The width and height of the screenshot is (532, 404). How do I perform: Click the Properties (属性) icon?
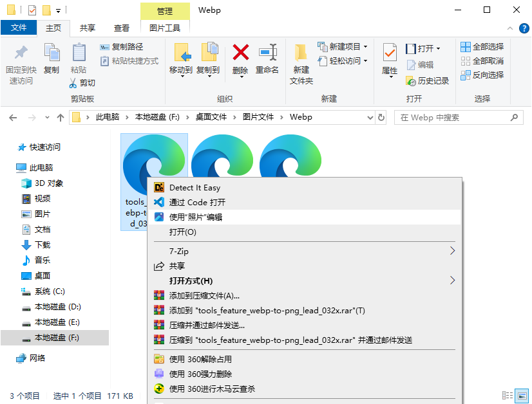(390, 53)
